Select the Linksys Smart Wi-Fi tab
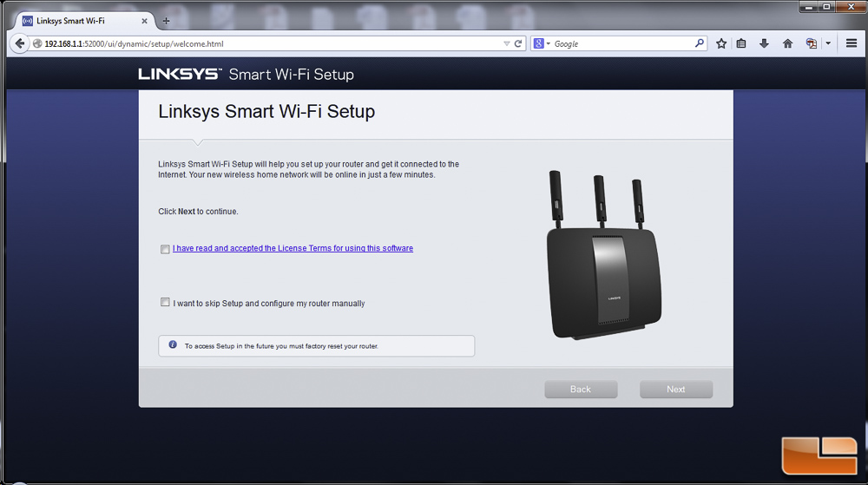Image resolution: width=868 pixels, height=485 pixels. click(83, 21)
